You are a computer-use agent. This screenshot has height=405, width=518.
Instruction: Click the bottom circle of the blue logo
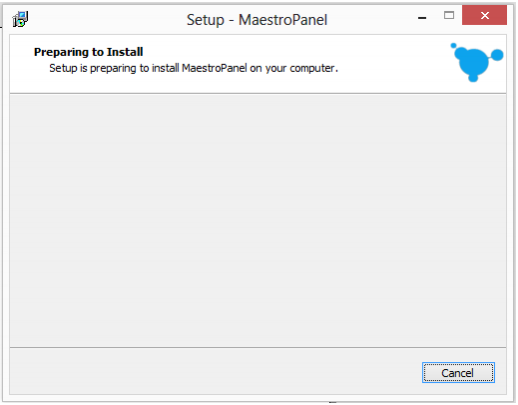click(473, 78)
